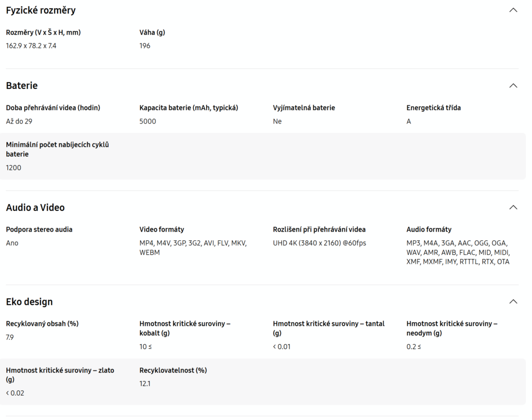Click the Eko design heading
The width and height of the screenshot is (532, 420).
point(29,302)
